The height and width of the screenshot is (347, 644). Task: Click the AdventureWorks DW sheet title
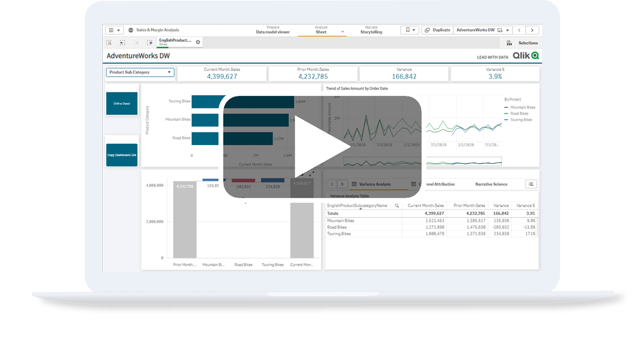138,56
